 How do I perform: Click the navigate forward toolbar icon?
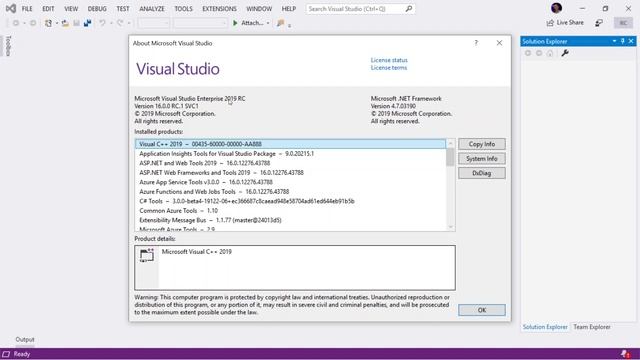[x=33, y=23]
